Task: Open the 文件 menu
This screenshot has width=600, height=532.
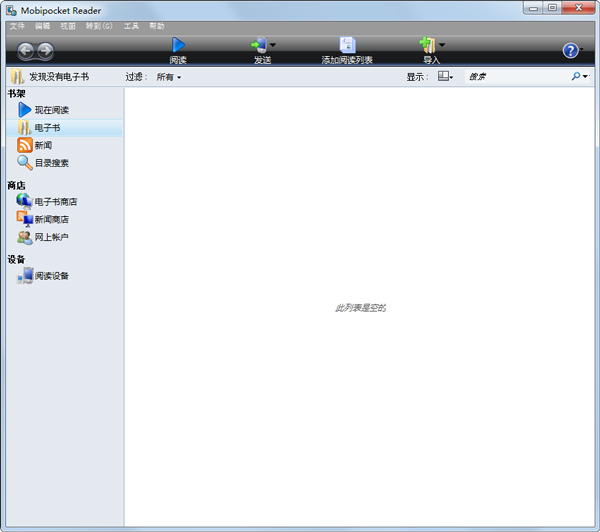Action: coord(17,26)
